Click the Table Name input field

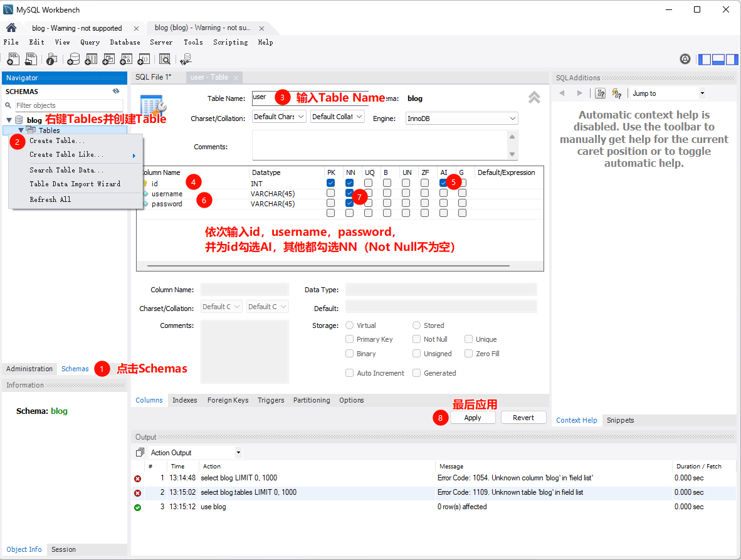pos(262,98)
